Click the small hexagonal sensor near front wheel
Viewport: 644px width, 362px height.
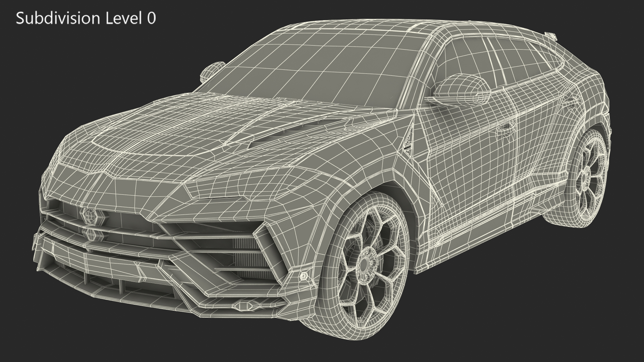point(303,276)
